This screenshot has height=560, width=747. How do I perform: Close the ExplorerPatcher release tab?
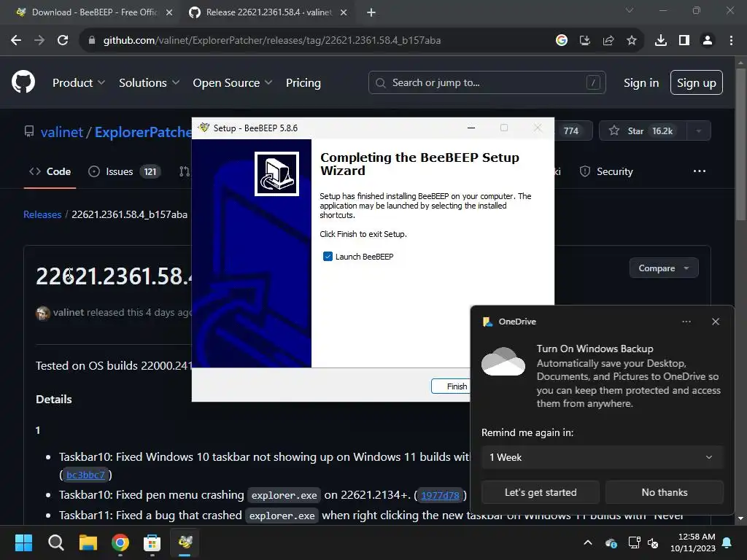(344, 12)
